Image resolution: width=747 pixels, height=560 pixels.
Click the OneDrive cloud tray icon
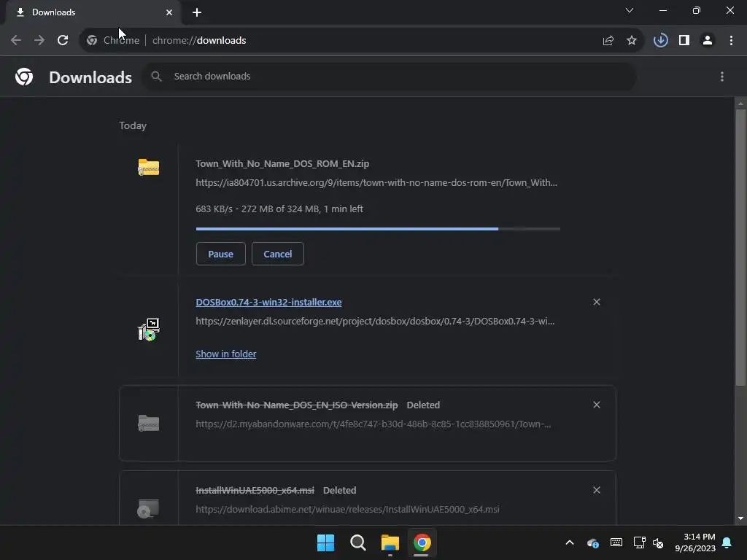(x=592, y=542)
